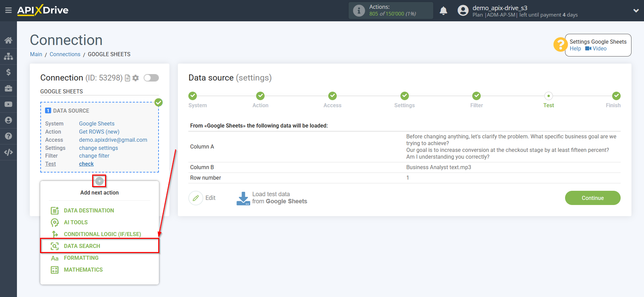Click demo.apixdrive@gmail.com access link
644x297 pixels.
[113, 140]
